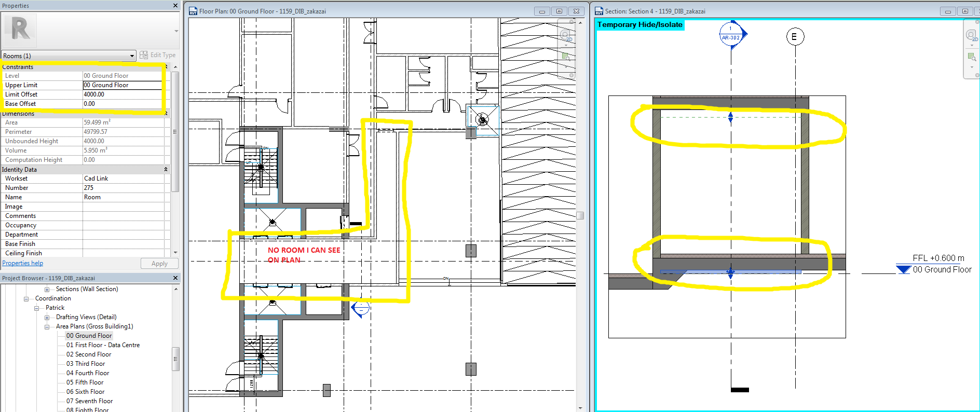Screen dimensions: 980x412
Task: Expand the Drafting Views (Detail) node
Action: (47, 318)
